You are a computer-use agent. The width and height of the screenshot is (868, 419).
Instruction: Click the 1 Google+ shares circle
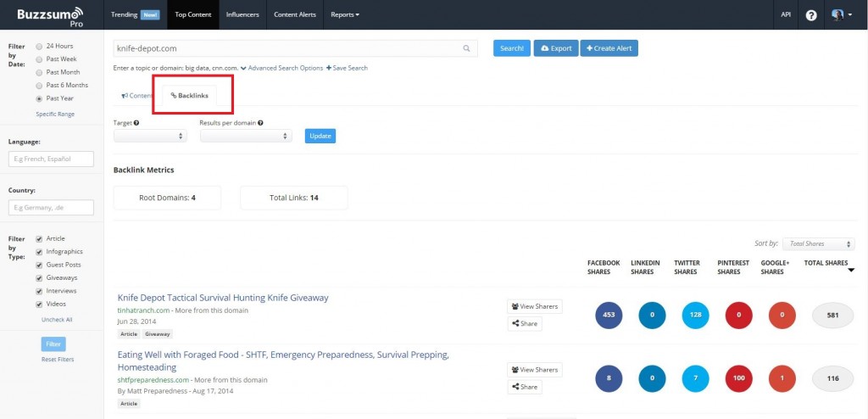pos(782,379)
